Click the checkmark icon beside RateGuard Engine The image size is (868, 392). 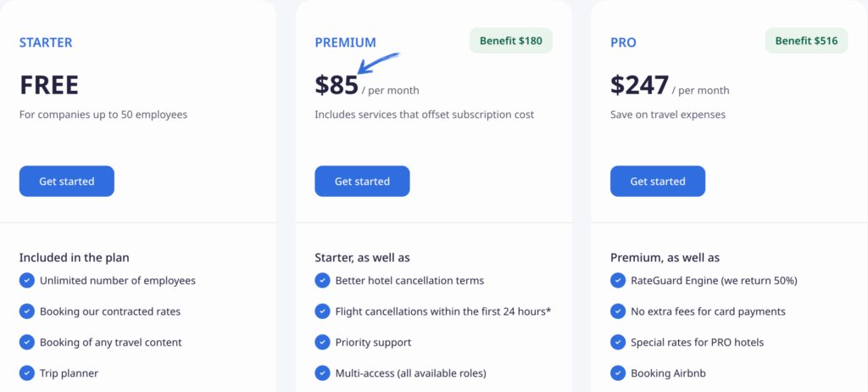[617, 281]
